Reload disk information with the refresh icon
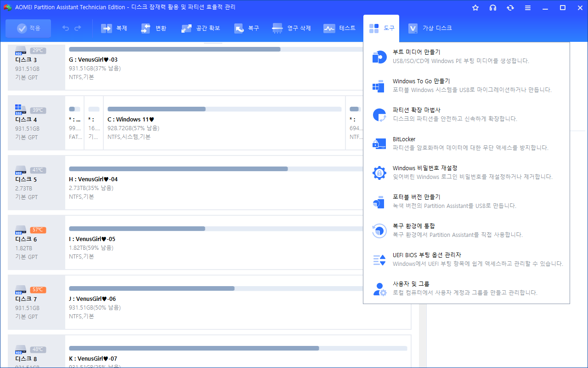This screenshot has width=588, height=368. coord(510,8)
